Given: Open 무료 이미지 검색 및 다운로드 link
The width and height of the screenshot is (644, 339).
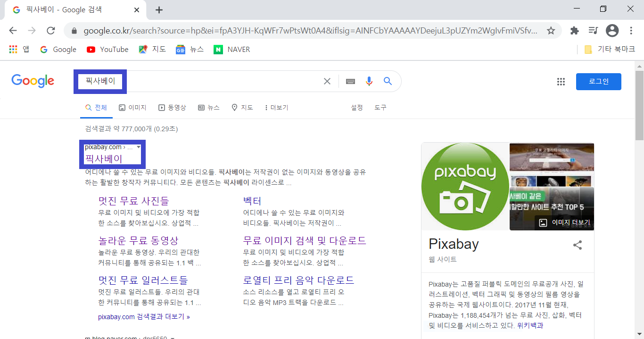Looking at the screenshot, I should pos(305,240).
